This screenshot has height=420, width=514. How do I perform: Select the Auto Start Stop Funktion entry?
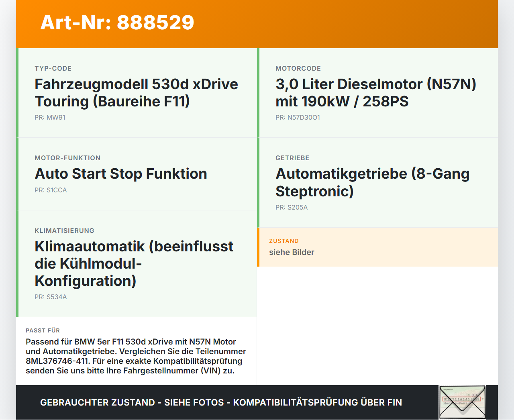(121, 174)
